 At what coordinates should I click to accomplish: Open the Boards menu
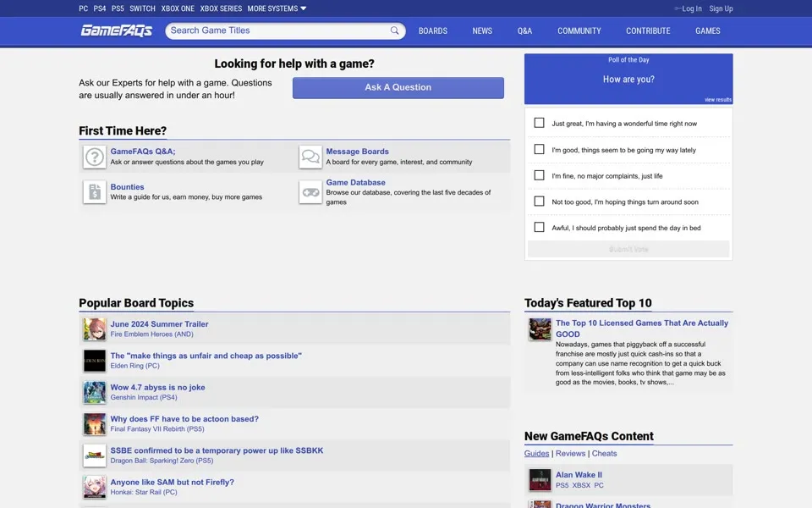(x=432, y=30)
